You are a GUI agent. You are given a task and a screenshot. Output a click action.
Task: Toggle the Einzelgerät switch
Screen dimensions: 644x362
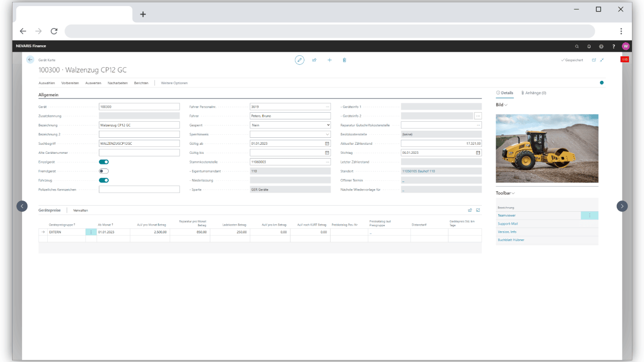pyautogui.click(x=104, y=162)
